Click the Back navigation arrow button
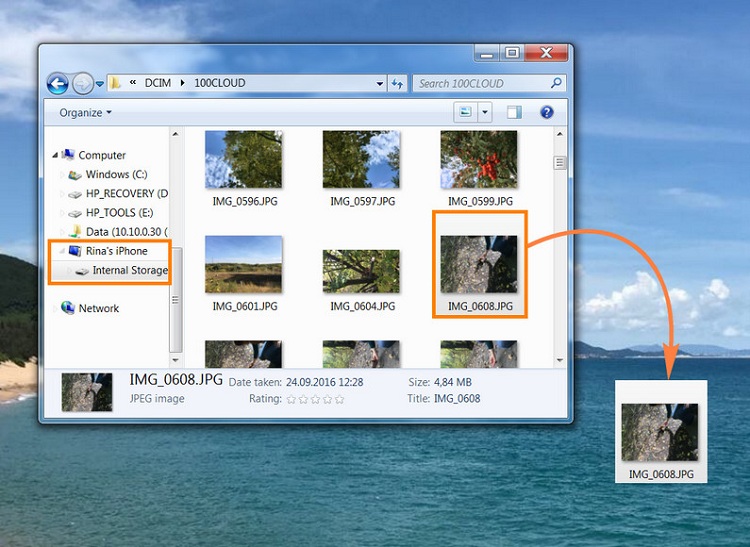 pos(57,84)
